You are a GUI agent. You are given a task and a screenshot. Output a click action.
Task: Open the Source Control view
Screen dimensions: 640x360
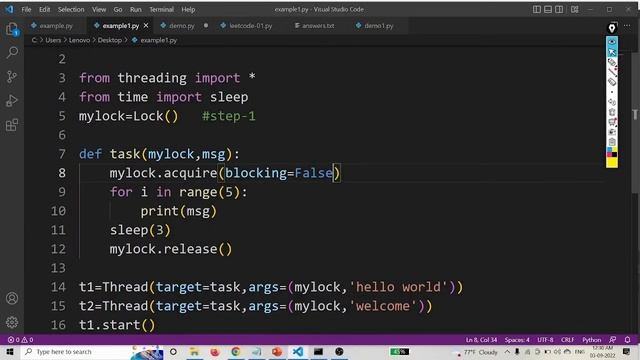12,76
